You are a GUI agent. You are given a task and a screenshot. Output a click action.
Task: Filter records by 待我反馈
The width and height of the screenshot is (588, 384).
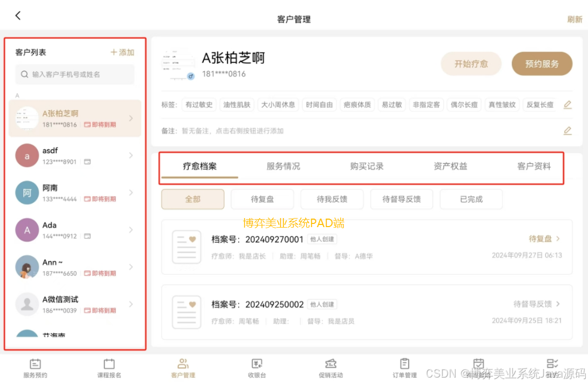(332, 199)
